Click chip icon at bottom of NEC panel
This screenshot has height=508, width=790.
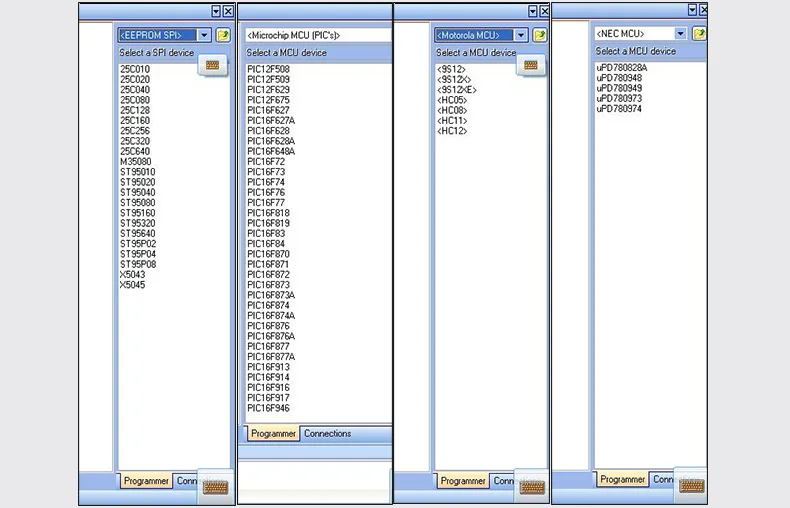(691, 485)
